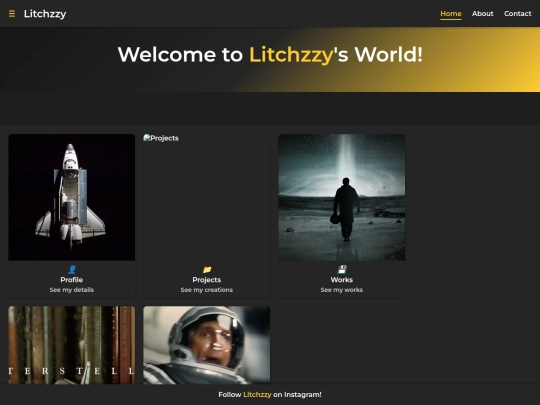Open the space shuttle Profile image

tap(72, 197)
